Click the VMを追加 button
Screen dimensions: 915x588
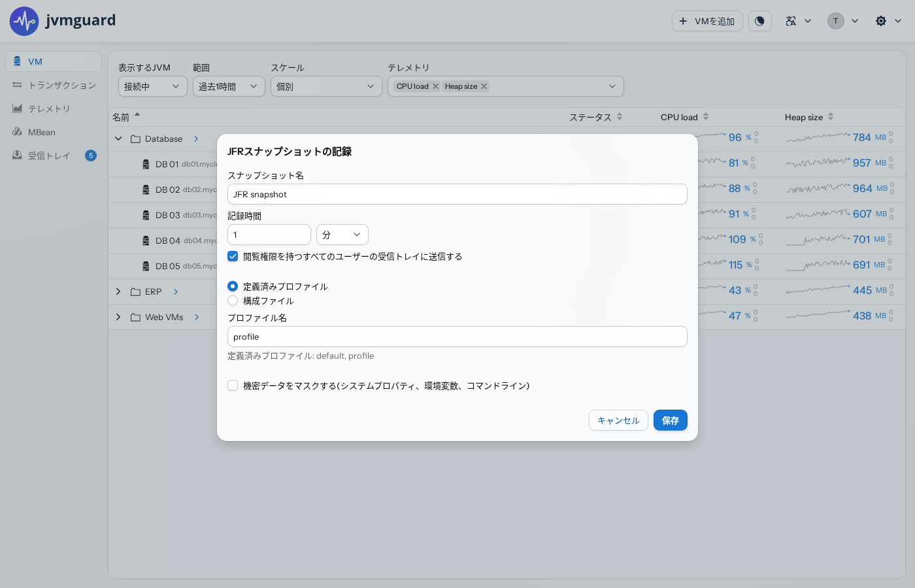707,21
